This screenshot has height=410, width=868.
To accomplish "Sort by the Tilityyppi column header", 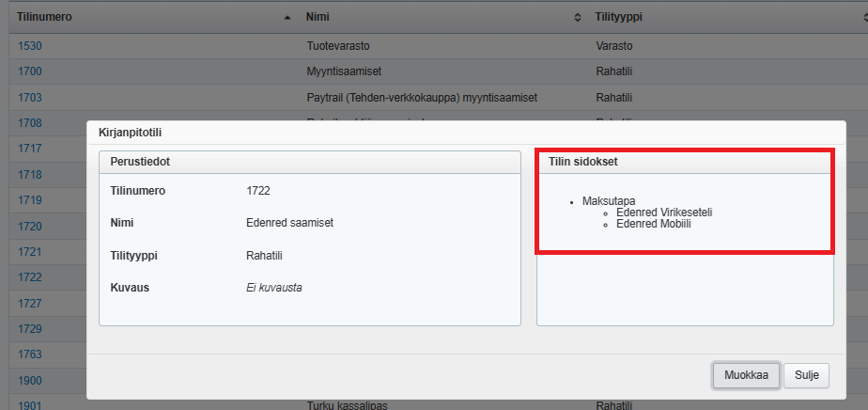I will pos(625,18).
